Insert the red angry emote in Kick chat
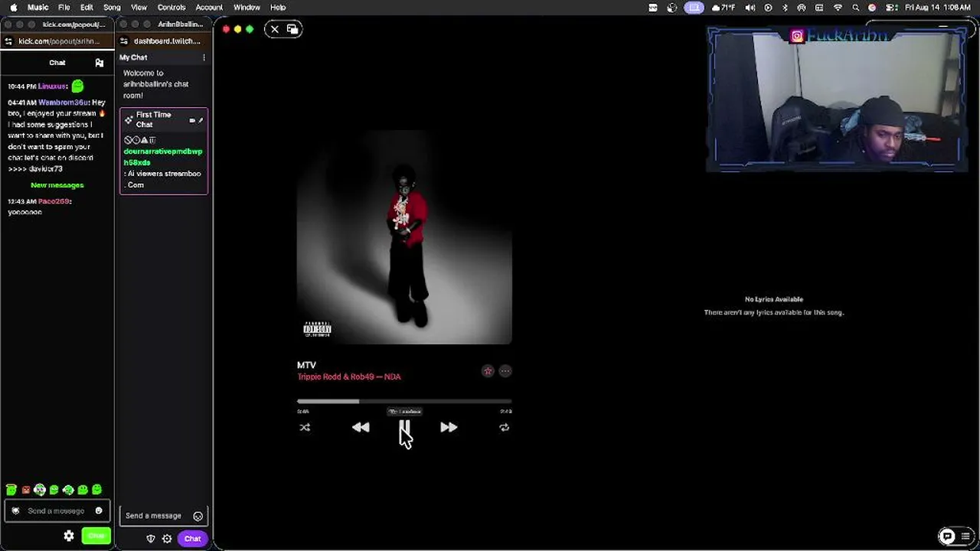980x551 pixels. point(25,490)
